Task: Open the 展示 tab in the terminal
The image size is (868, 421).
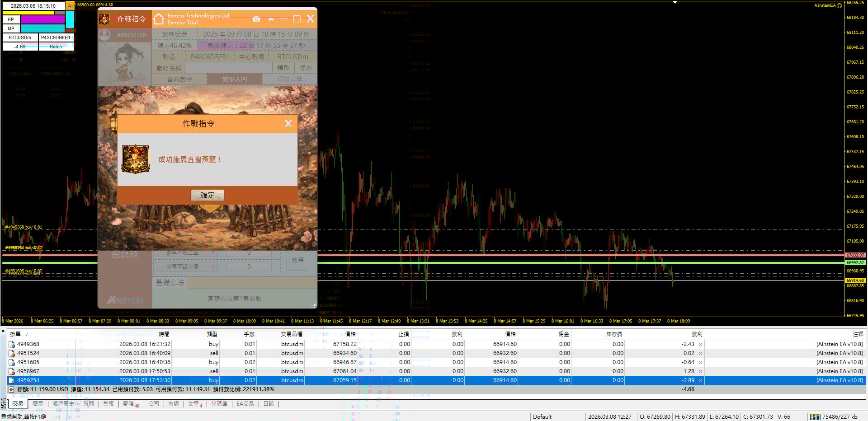Action: tap(38, 404)
